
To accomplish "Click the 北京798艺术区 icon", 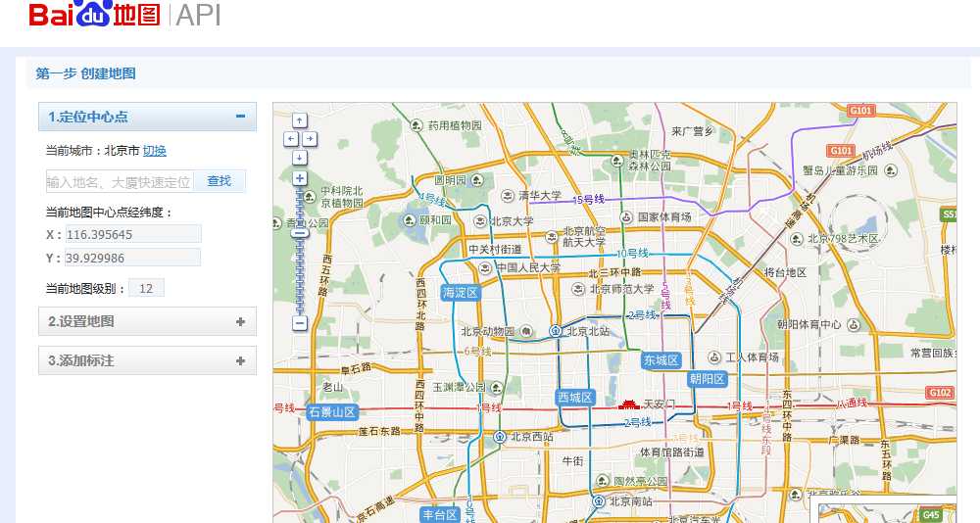I will click(x=796, y=239).
